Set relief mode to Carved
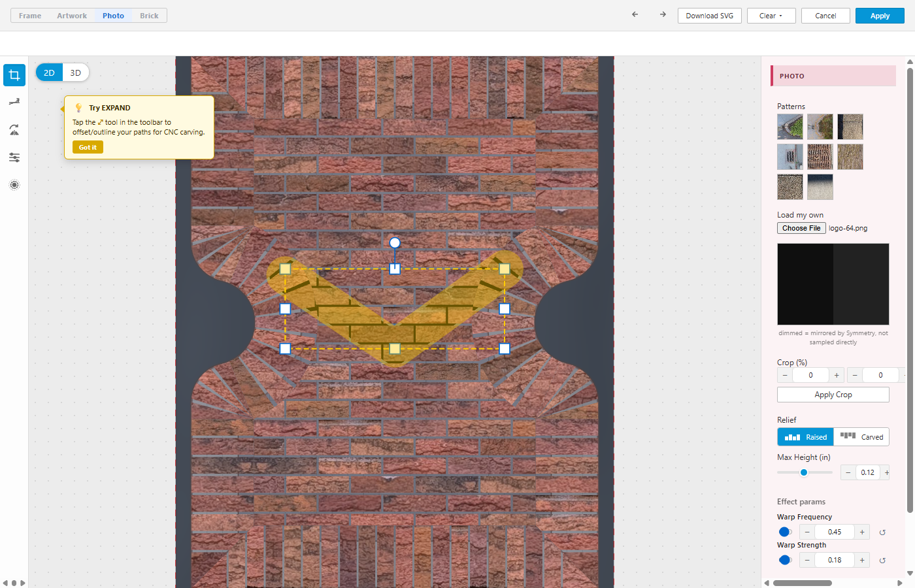Viewport: 915px width, 588px height. tap(861, 437)
